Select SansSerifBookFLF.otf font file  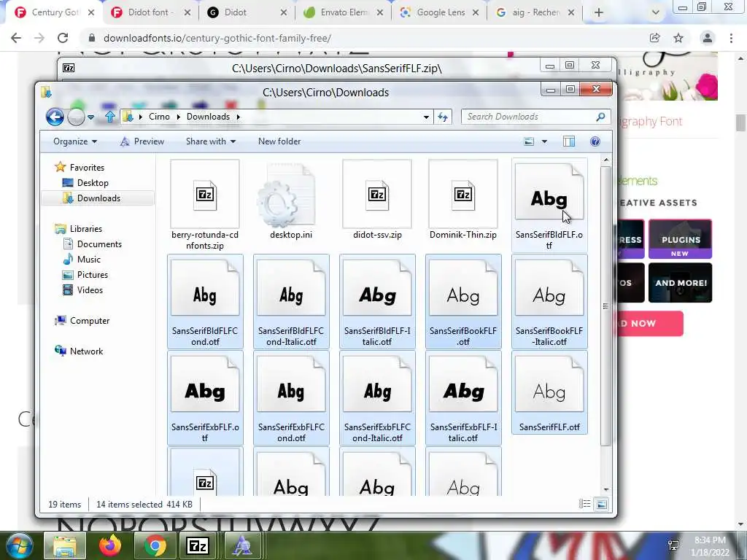point(463,301)
